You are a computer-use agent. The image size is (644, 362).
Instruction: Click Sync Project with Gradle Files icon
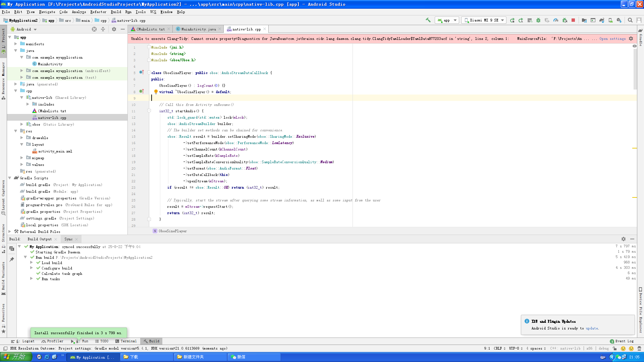click(x=602, y=20)
